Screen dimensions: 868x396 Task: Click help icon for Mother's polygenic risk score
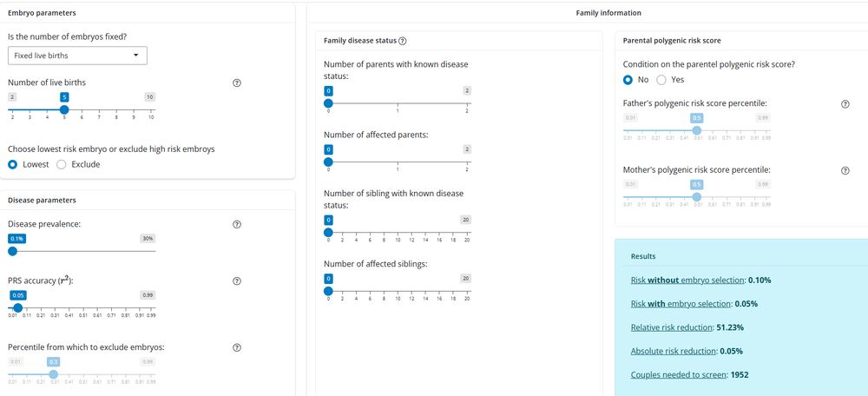click(x=845, y=170)
